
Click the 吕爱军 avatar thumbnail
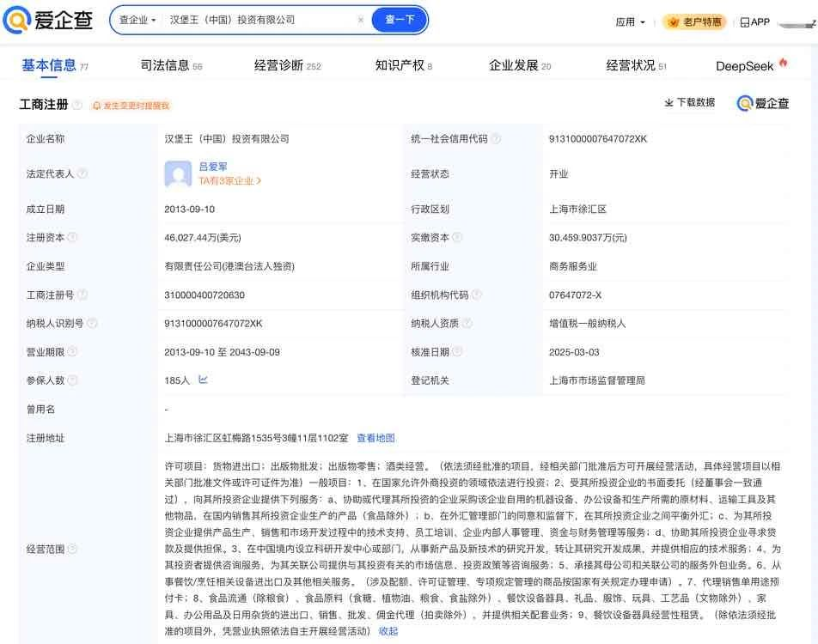click(x=178, y=174)
